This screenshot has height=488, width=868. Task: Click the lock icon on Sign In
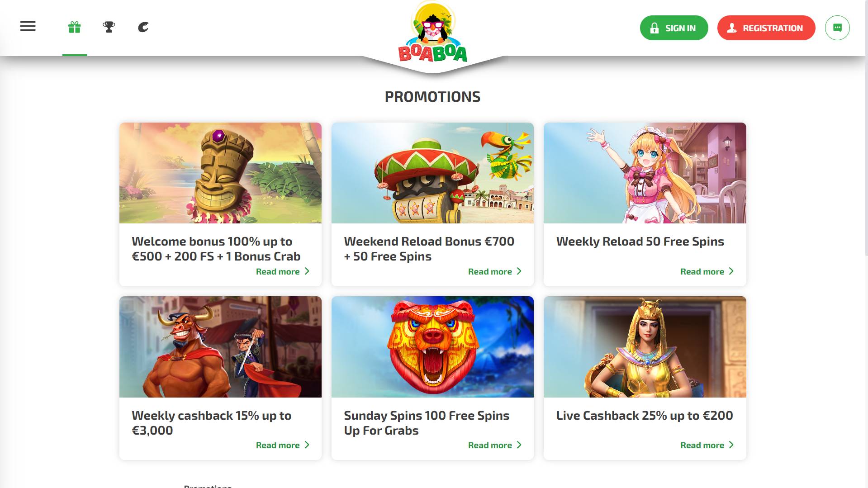pyautogui.click(x=655, y=28)
